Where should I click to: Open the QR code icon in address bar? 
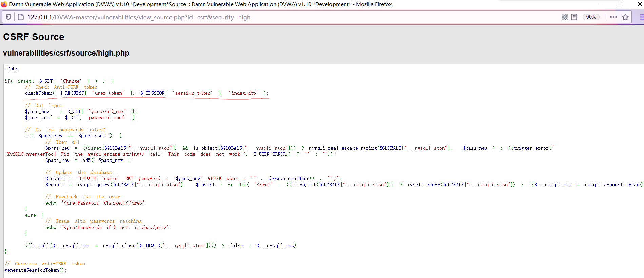coord(565,17)
